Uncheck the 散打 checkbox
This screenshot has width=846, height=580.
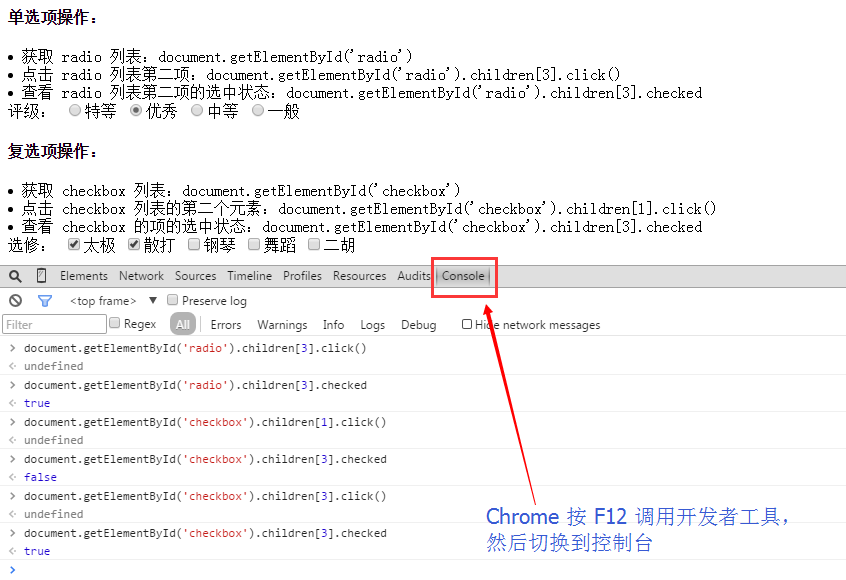(x=134, y=244)
